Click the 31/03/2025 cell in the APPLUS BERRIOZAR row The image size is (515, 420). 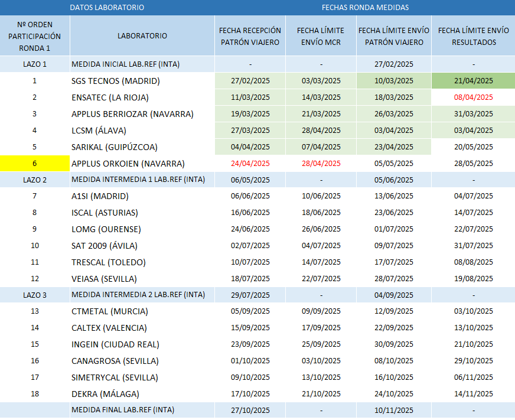point(473,114)
